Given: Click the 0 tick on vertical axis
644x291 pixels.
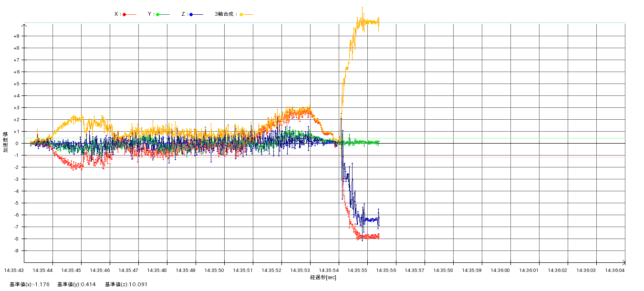Looking at the screenshot, I should tap(17, 144).
